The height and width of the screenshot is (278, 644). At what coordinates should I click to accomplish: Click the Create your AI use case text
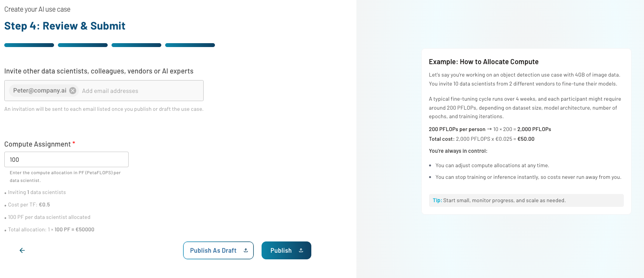point(37,9)
